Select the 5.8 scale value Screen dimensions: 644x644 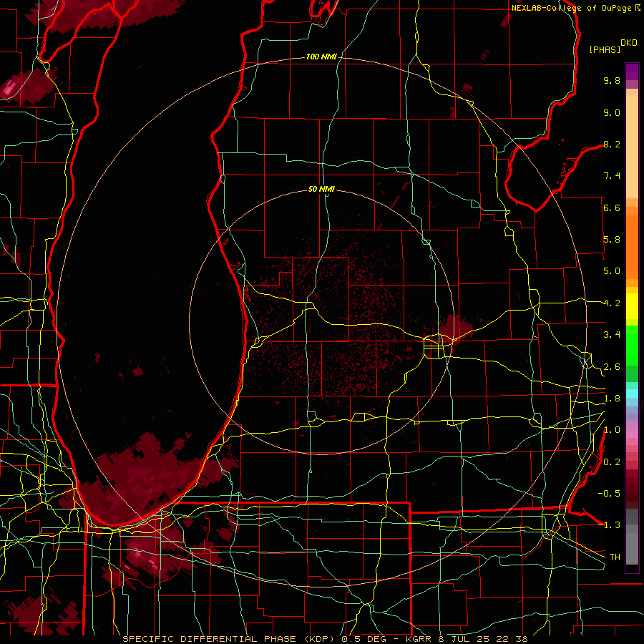[612, 240]
